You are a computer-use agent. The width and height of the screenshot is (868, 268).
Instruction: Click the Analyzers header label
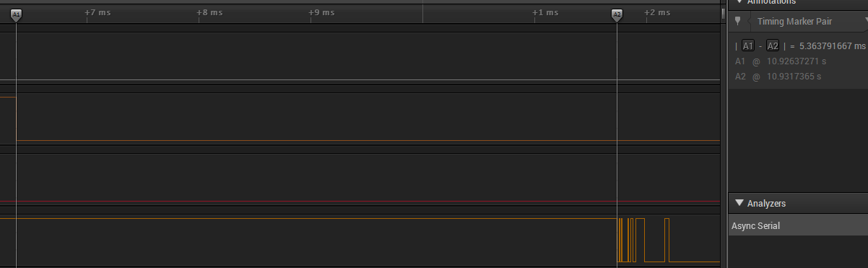tap(766, 204)
